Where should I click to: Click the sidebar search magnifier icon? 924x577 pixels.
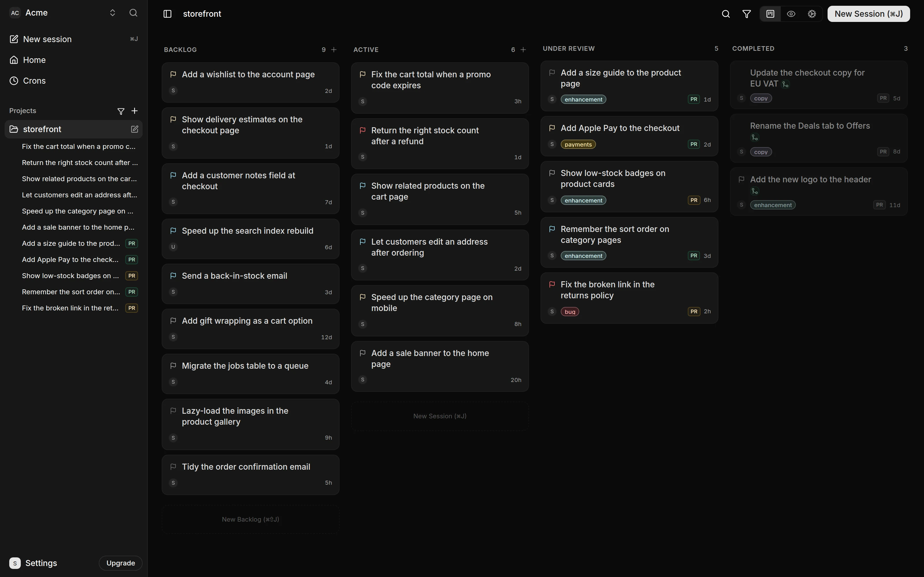click(x=133, y=13)
